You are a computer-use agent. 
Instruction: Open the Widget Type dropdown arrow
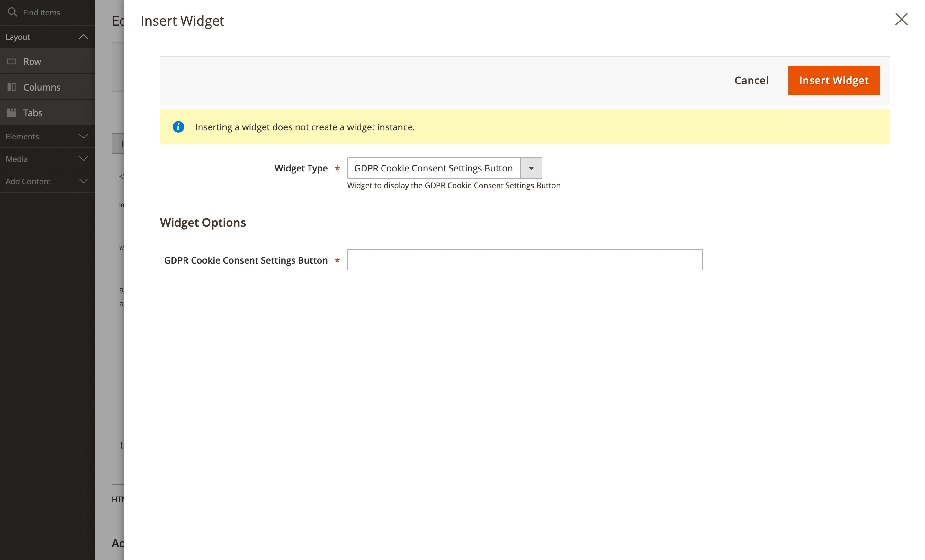pos(531,168)
